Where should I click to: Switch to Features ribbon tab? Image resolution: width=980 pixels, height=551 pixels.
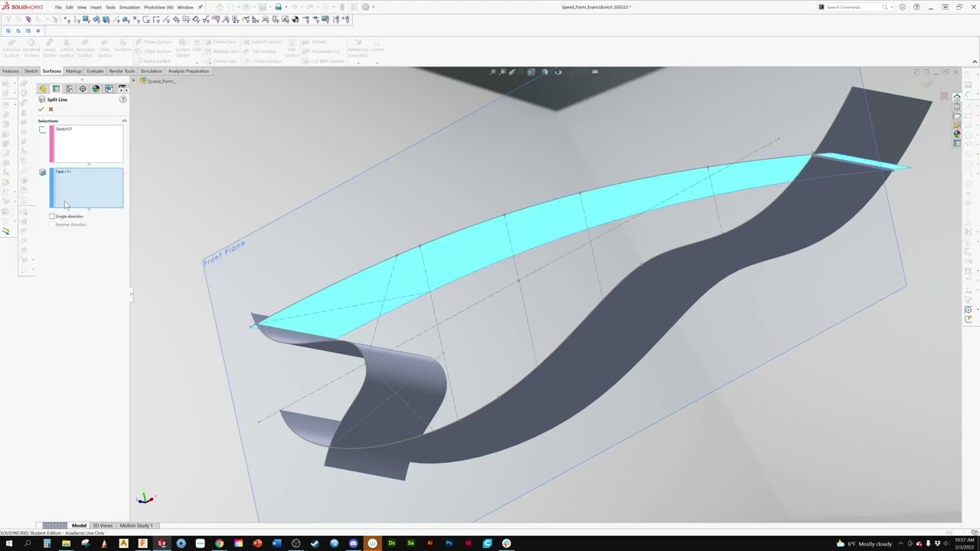pyautogui.click(x=11, y=71)
